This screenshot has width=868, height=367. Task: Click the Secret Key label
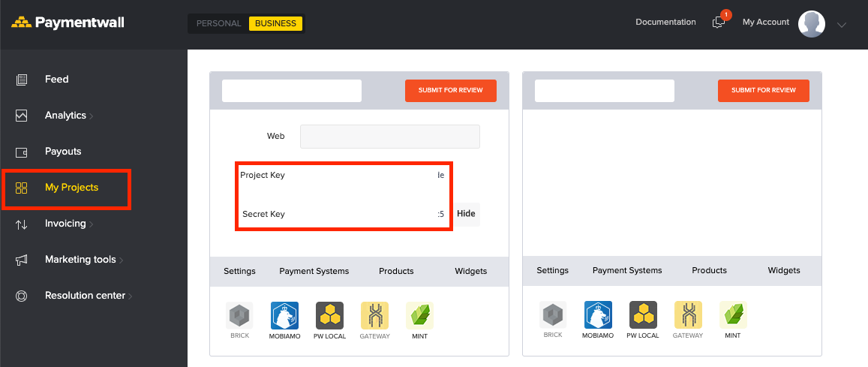pos(263,214)
